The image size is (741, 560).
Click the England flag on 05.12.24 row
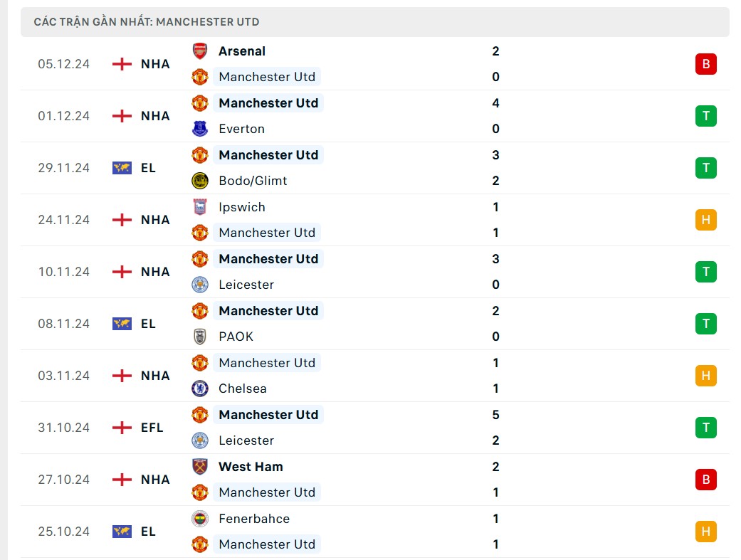(122, 64)
